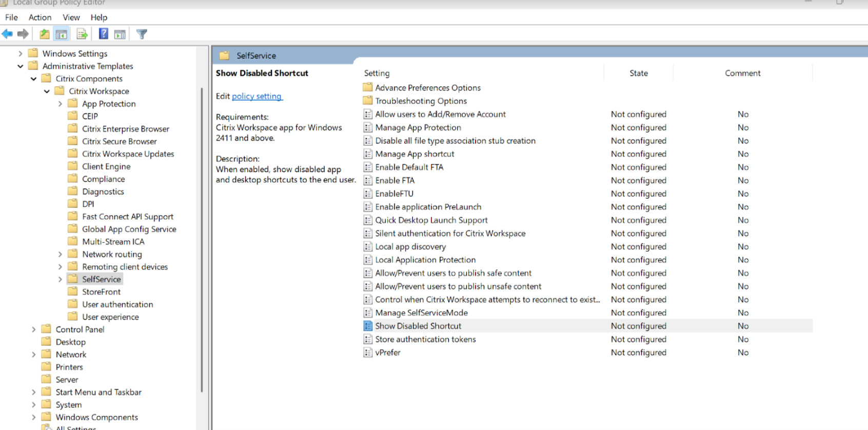Open Help with the question mark icon
The width and height of the screenshot is (868, 430).
pyautogui.click(x=103, y=34)
